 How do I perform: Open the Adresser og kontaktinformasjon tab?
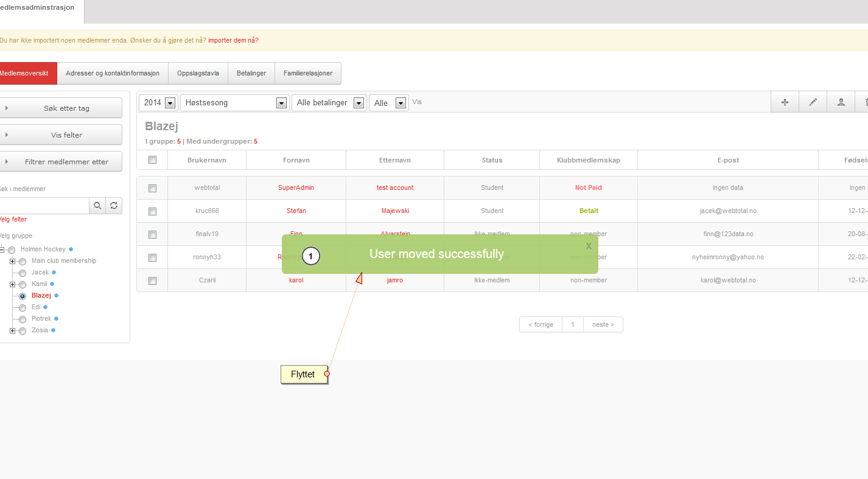[x=113, y=73]
